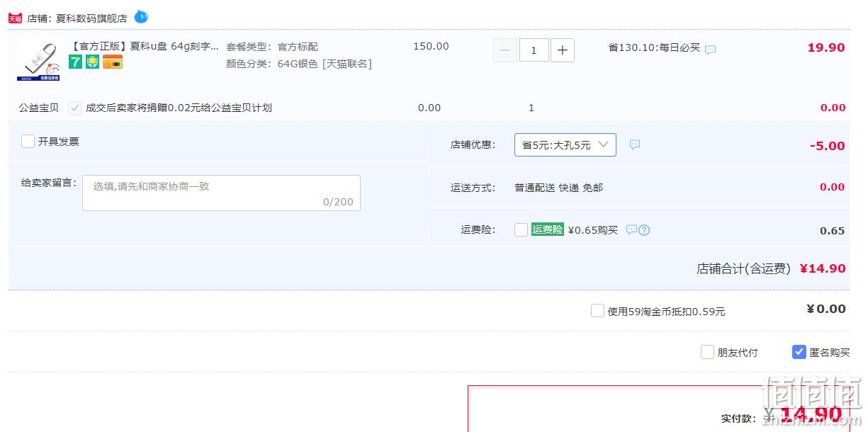Click the 成交后卖家将捐赠0.02元给公益宝贝计划 text
Image resolution: width=868 pixels, height=432 pixels.
[x=179, y=108]
